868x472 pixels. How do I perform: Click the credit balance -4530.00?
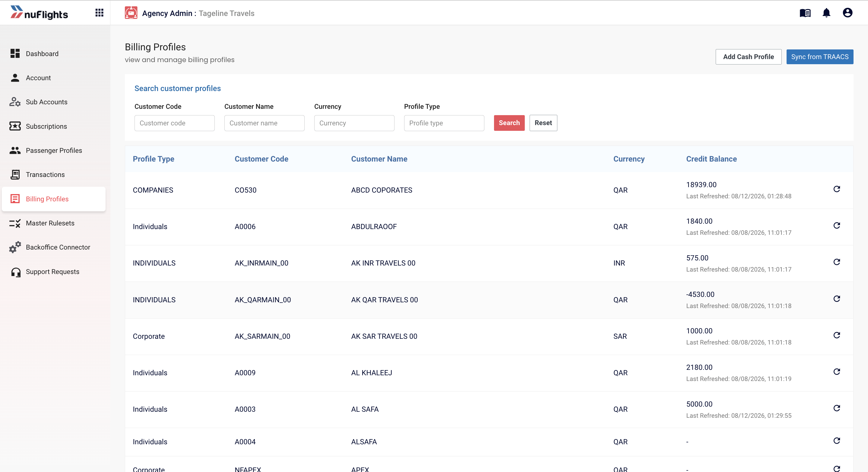(x=700, y=294)
